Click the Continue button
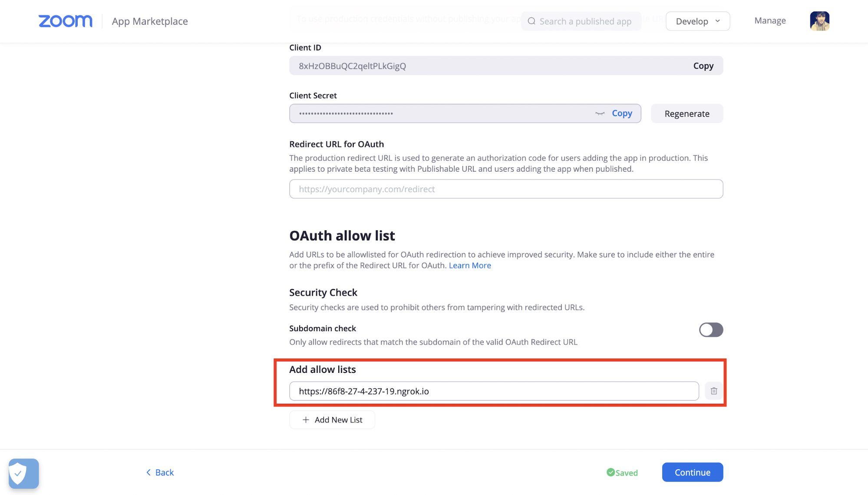 click(692, 472)
